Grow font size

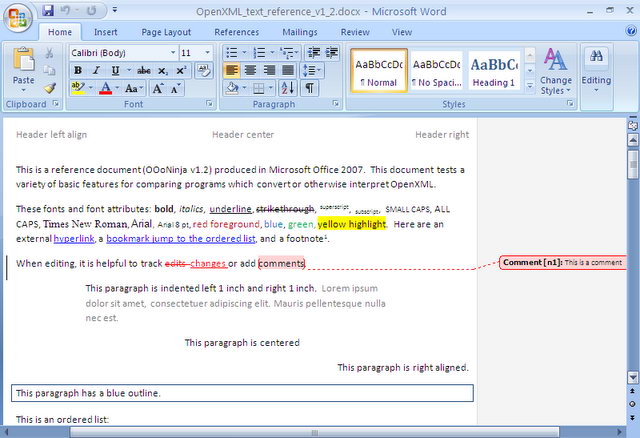click(x=158, y=88)
